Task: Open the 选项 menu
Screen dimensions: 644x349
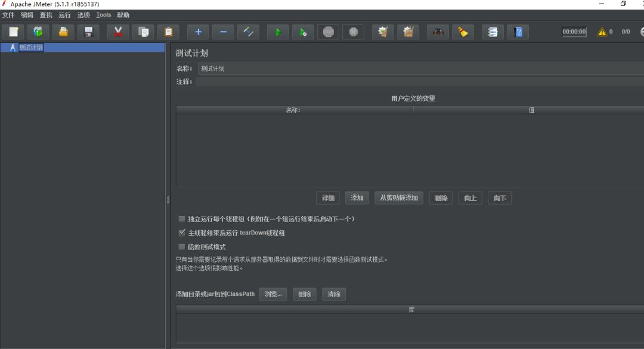Action: click(x=83, y=15)
